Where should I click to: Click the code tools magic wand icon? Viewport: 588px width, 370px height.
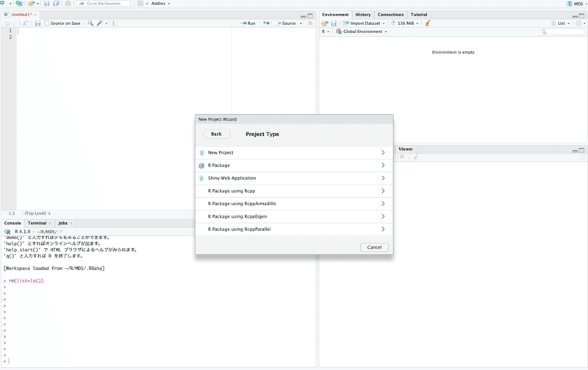click(x=99, y=24)
